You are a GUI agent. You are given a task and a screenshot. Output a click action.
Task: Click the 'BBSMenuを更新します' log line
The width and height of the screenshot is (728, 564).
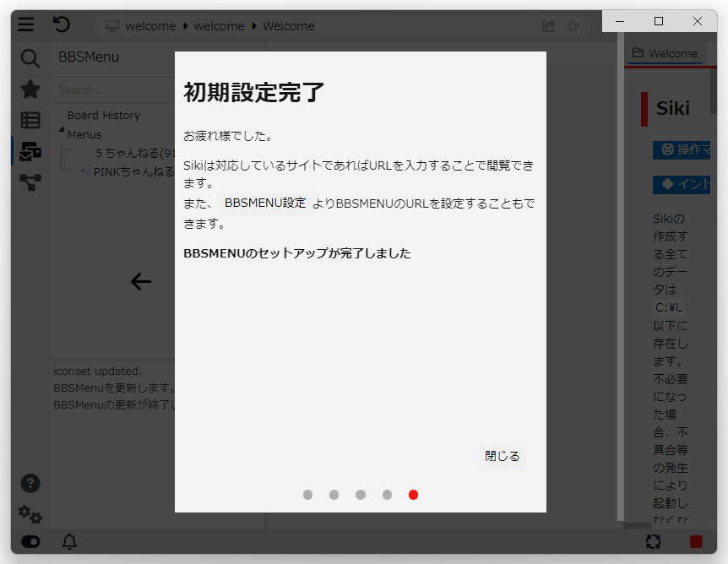pos(114,388)
